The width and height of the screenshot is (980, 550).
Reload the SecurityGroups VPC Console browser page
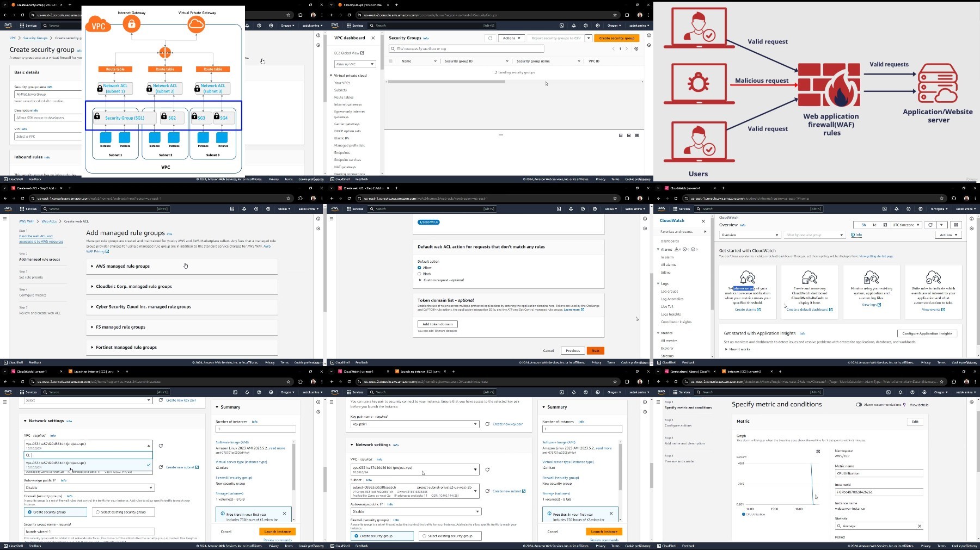pyautogui.click(x=349, y=15)
